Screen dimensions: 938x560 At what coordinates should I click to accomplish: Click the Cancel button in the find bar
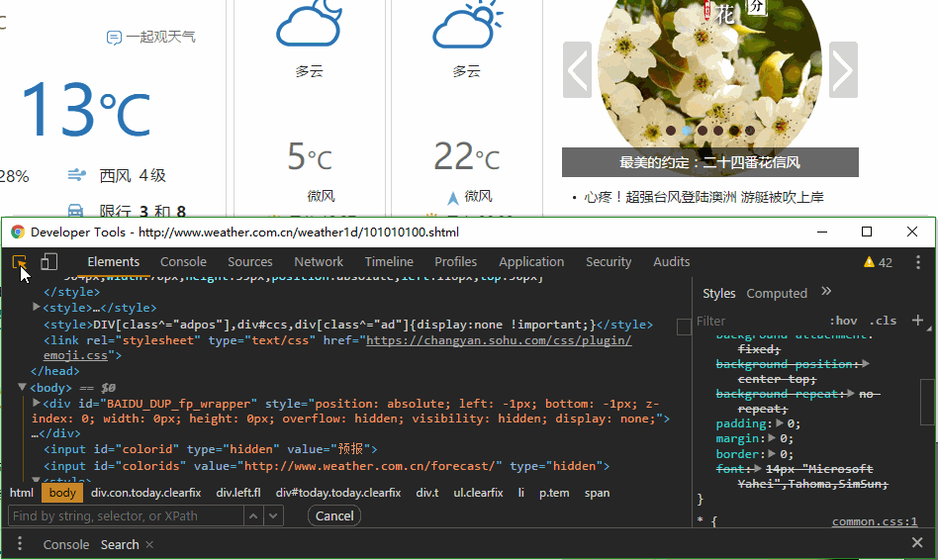click(334, 515)
